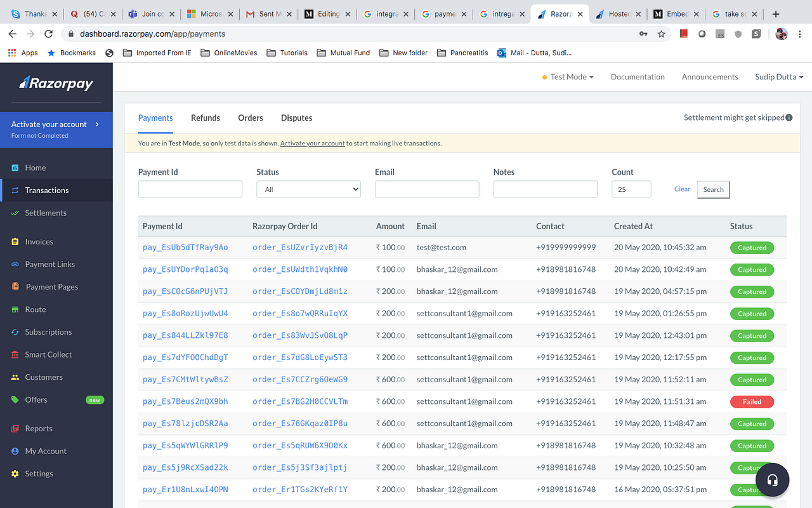
Task: Click Reports sidebar icon
Action: click(15, 429)
